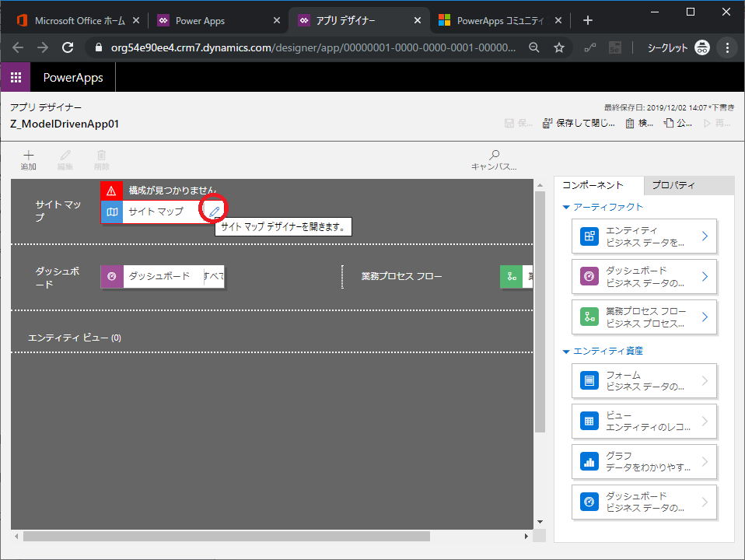The width and height of the screenshot is (745, 560).
Task: Click the entity asset ダッシュボード icon
Action: click(x=589, y=502)
